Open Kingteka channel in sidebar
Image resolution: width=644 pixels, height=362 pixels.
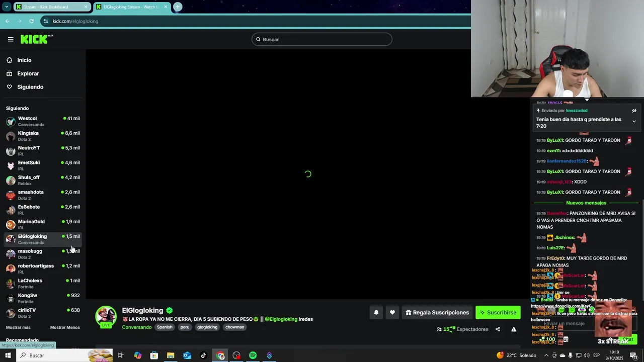43,136
